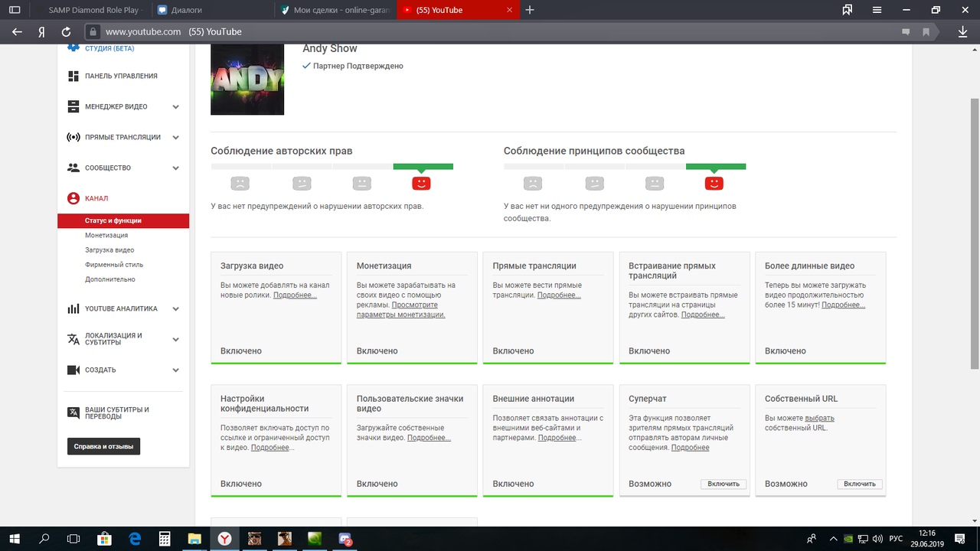Viewport: 980px width, 551px height.
Task: Click green happy face under принципов сообщества
Action: 714,184
